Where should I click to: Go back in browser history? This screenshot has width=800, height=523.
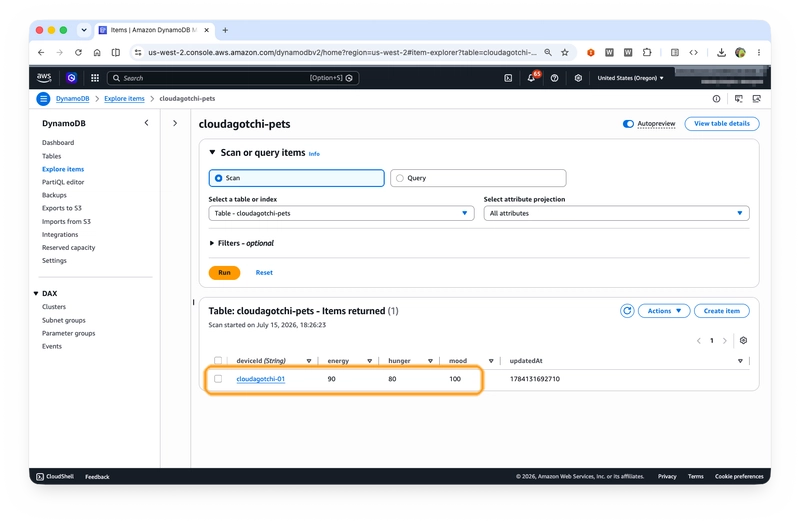coord(41,53)
